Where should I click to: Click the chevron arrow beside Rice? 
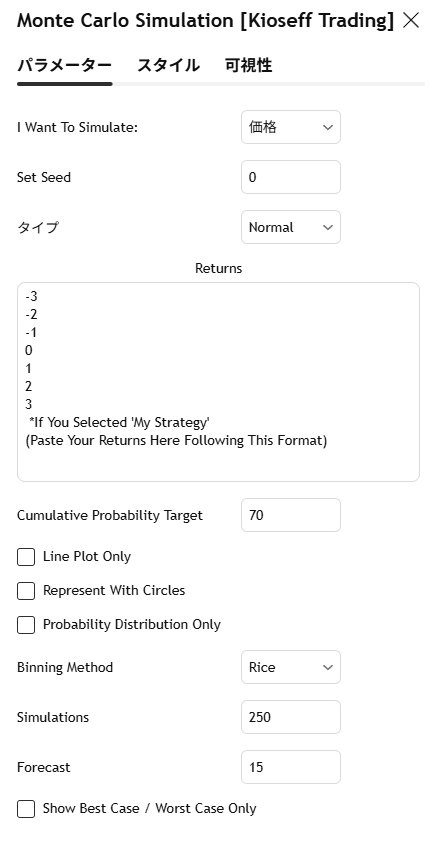[x=328, y=667]
